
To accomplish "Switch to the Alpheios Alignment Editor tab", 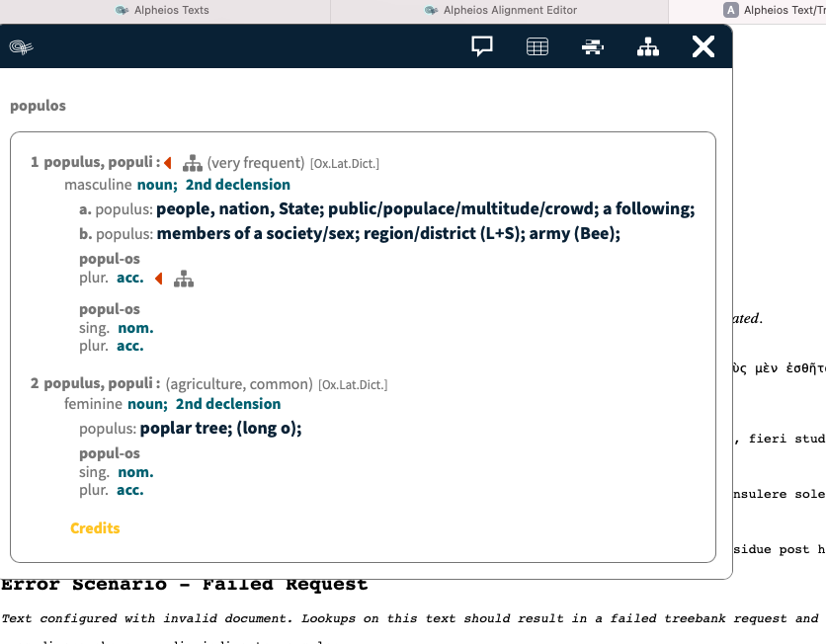I will pyautogui.click(x=514, y=10).
